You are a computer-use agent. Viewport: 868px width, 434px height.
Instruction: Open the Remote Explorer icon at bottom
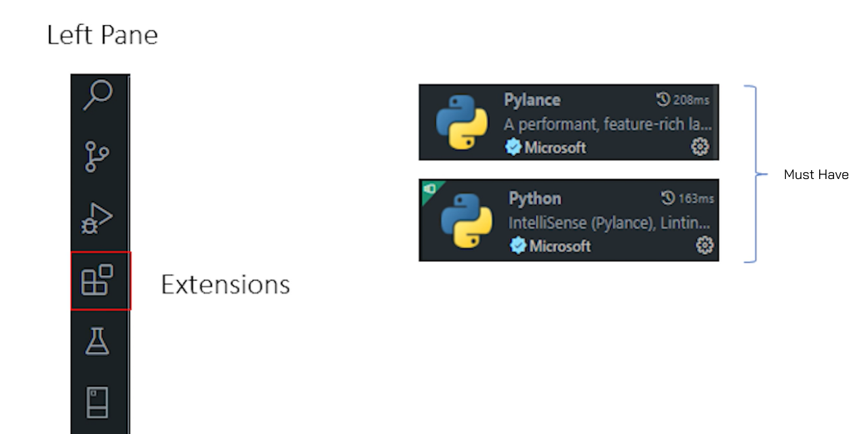98,402
